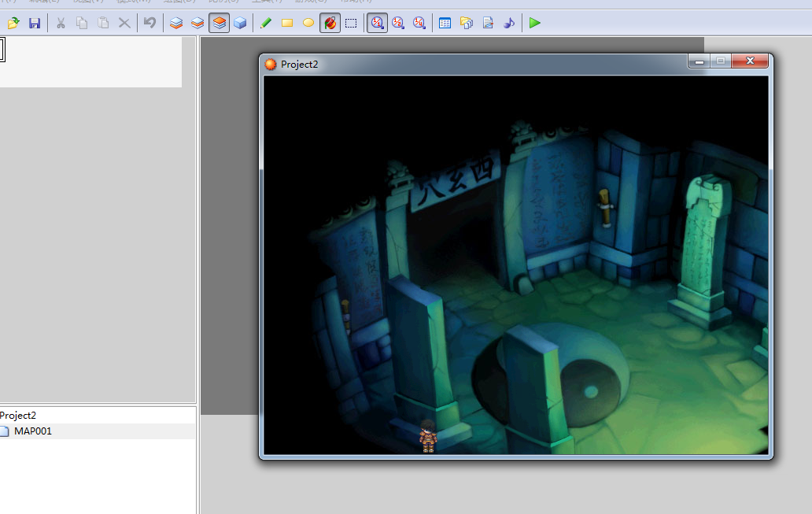Switch to the Events layer cube

(x=240, y=23)
